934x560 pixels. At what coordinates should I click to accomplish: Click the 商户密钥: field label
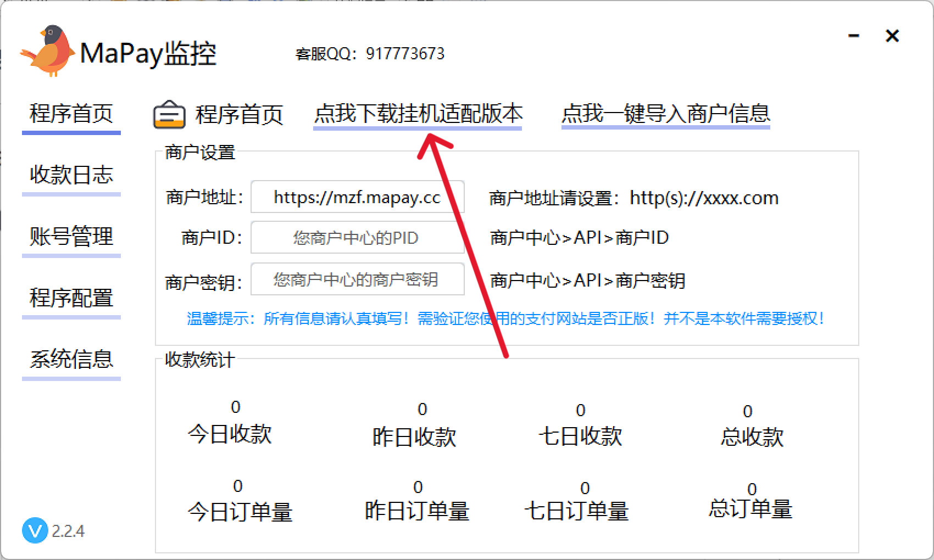coord(204,282)
